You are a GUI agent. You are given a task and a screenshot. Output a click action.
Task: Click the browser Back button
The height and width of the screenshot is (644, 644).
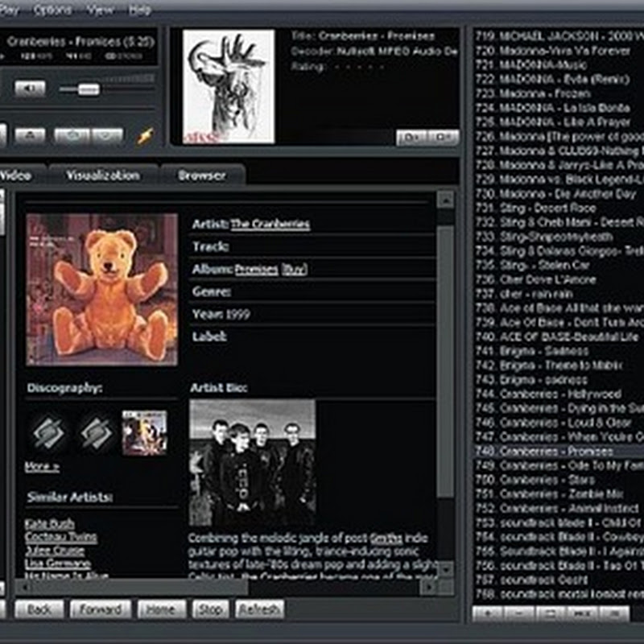[x=39, y=609]
